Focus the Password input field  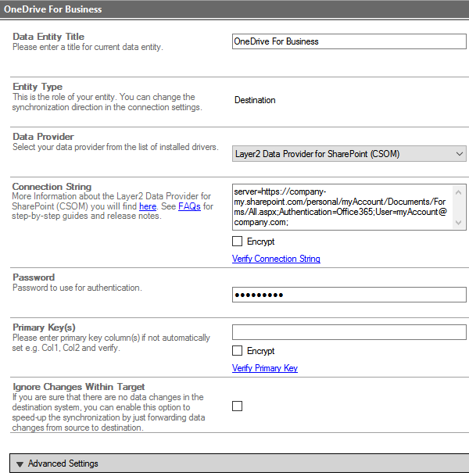[349, 295]
